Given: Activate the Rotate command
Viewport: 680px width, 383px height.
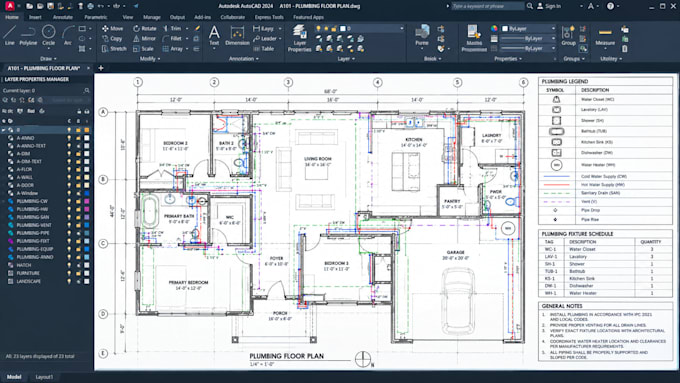Looking at the screenshot, I should (144, 29).
